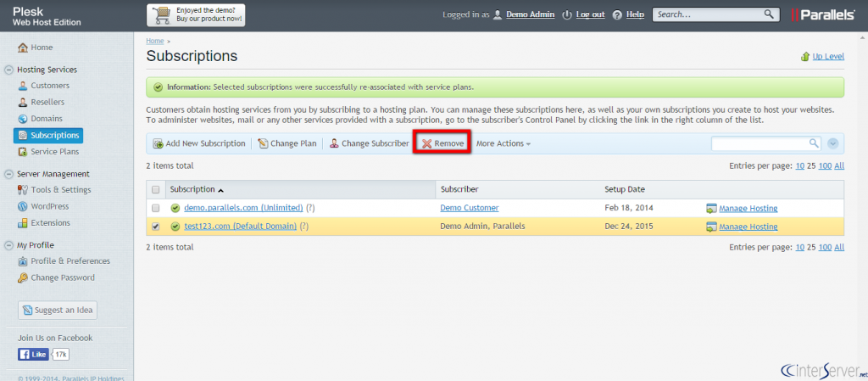This screenshot has height=381, width=868.
Task: Open the demo.parallels.com (Unlimited) link
Action: tap(243, 208)
